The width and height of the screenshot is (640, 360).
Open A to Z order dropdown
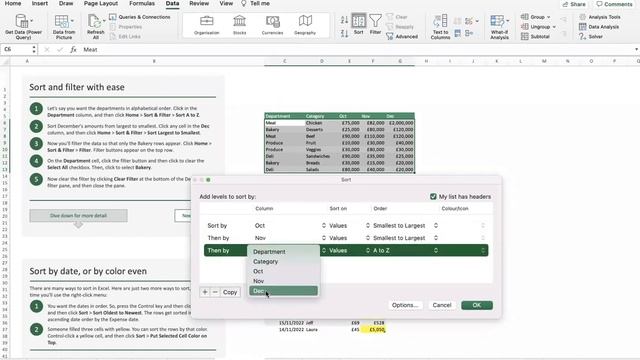[405, 250]
